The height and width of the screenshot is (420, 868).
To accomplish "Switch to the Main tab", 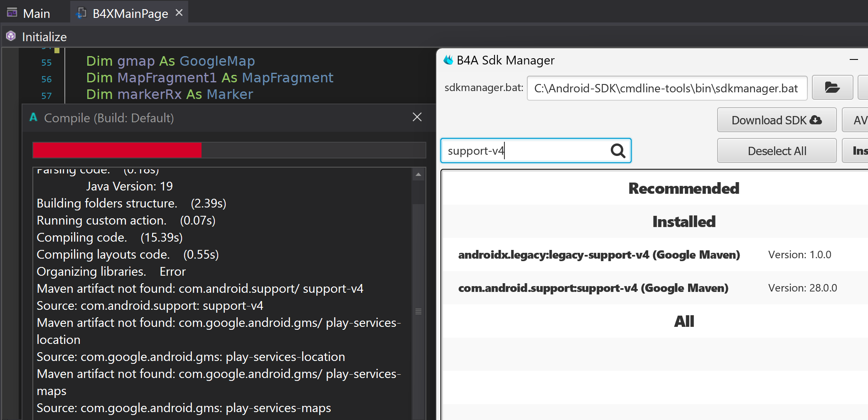I will (36, 14).
